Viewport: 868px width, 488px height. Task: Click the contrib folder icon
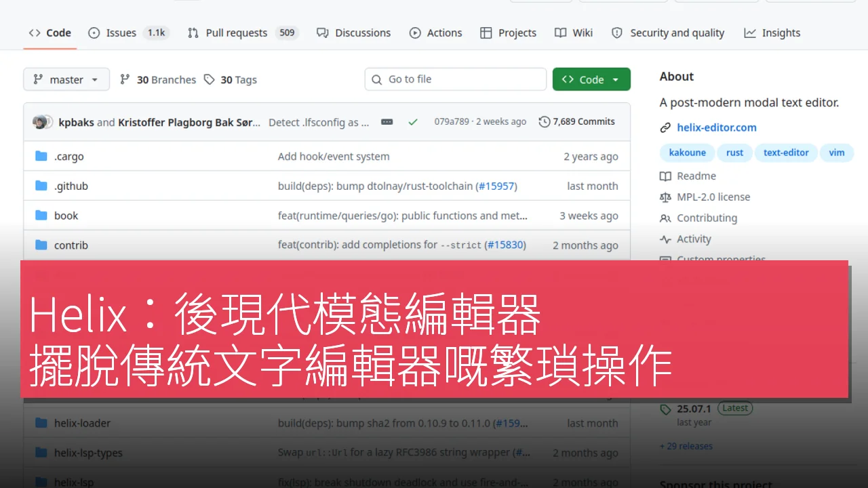click(41, 245)
